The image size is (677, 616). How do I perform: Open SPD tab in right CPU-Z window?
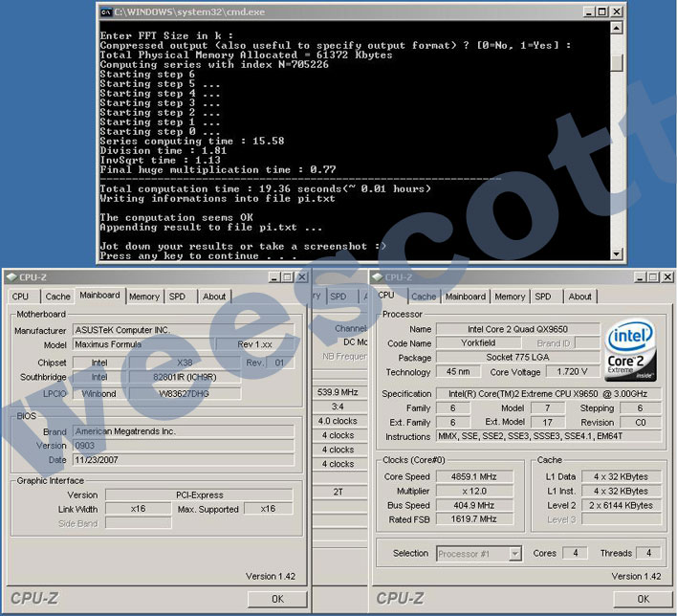[543, 297]
